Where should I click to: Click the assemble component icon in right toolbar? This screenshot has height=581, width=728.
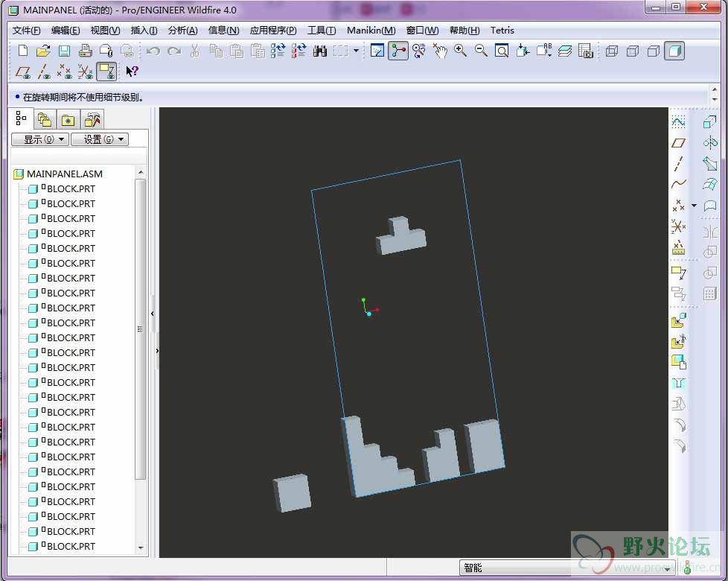(x=678, y=320)
